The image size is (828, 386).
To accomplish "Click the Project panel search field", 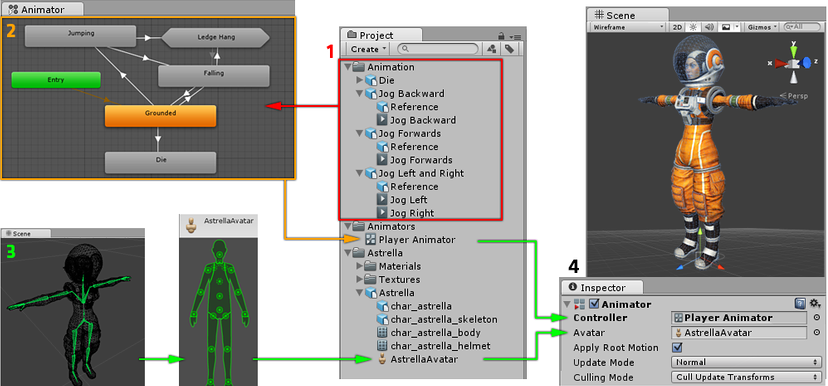I will (x=437, y=49).
